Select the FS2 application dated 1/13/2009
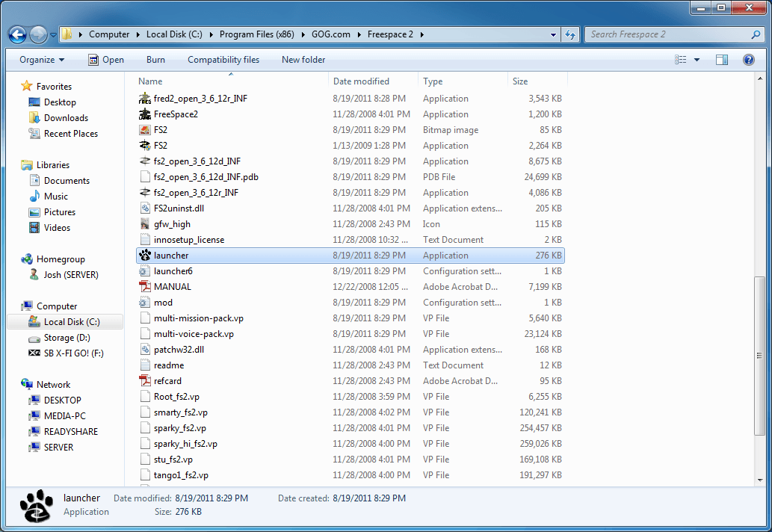This screenshot has width=772, height=532. (350, 146)
